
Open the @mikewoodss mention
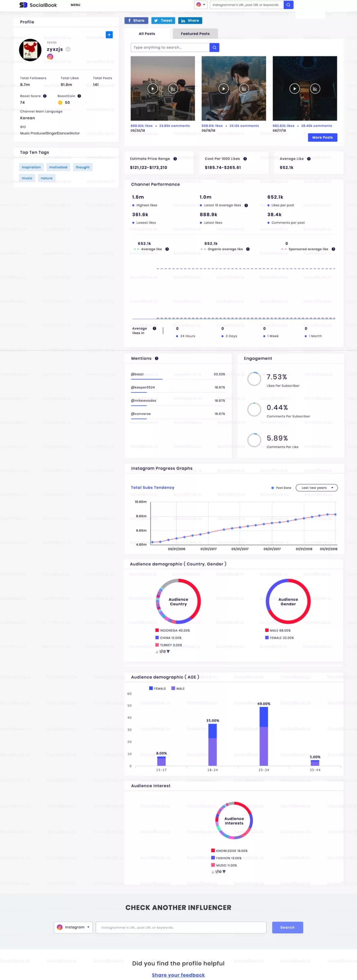point(143,400)
